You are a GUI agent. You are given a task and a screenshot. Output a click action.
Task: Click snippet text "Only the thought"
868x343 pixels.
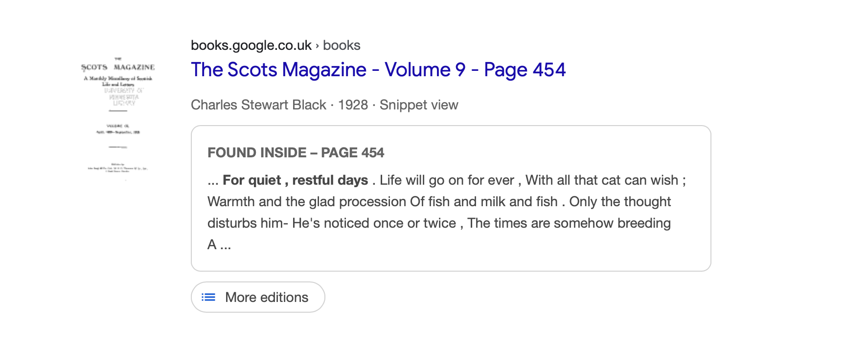[620, 202]
